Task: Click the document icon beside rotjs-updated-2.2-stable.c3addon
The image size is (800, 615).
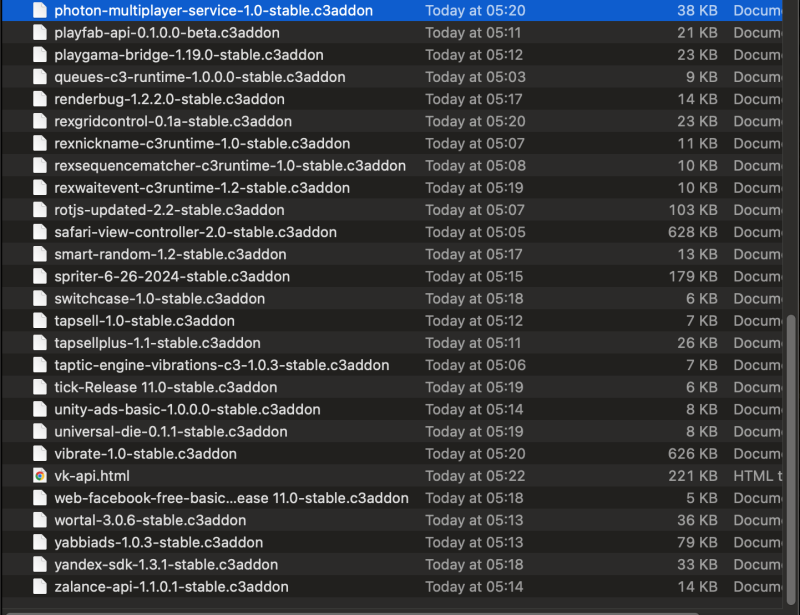Action: [40, 210]
